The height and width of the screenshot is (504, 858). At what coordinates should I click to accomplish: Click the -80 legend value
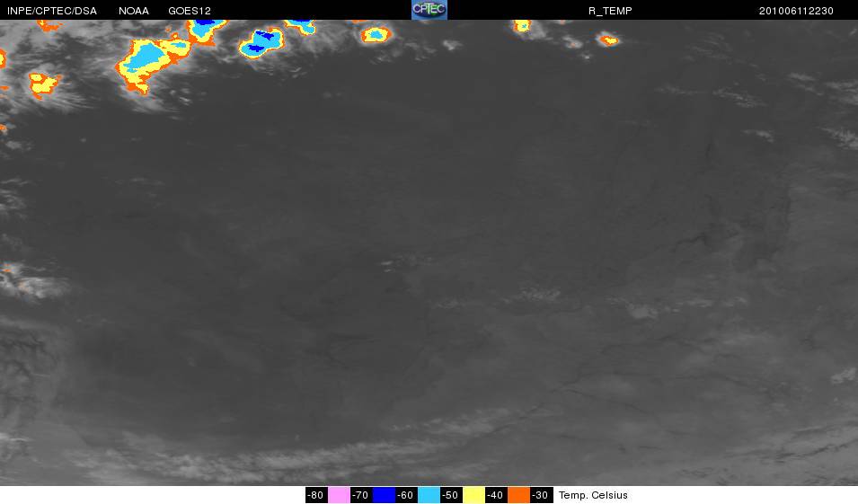click(315, 495)
